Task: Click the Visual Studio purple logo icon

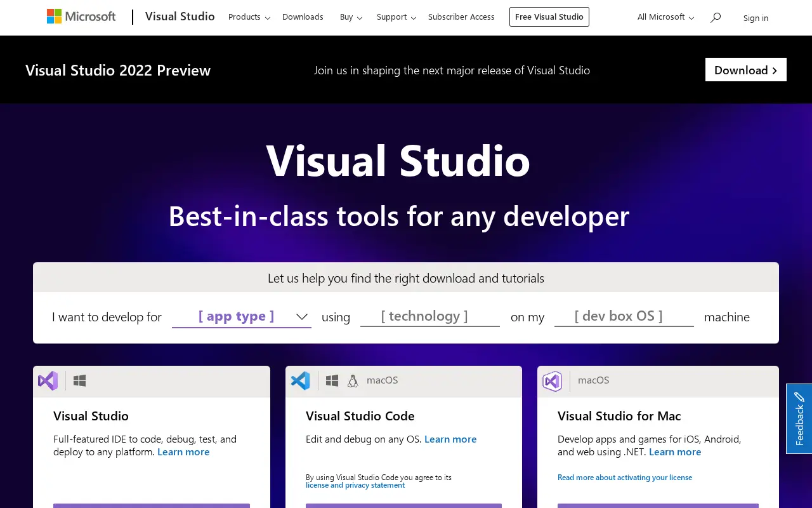Action: point(48,380)
